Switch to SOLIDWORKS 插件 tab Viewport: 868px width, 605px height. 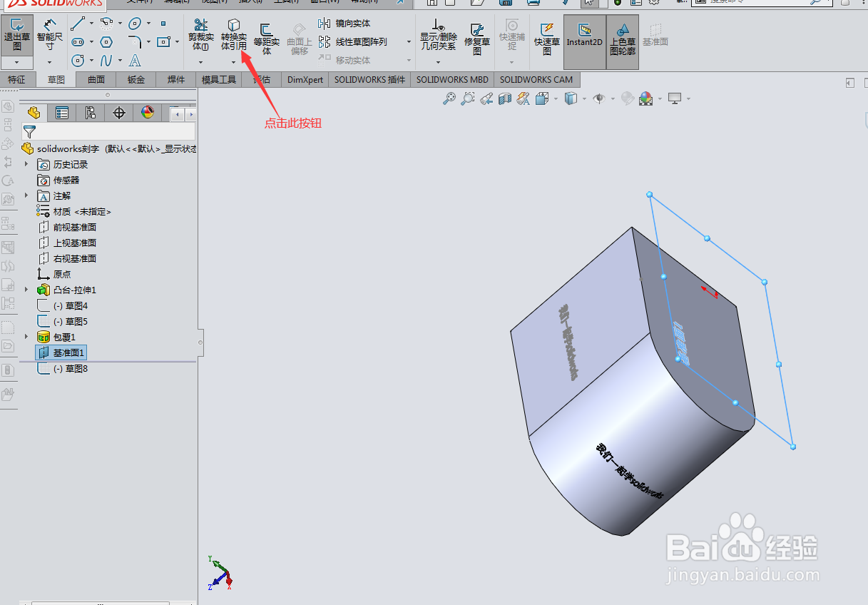point(369,80)
